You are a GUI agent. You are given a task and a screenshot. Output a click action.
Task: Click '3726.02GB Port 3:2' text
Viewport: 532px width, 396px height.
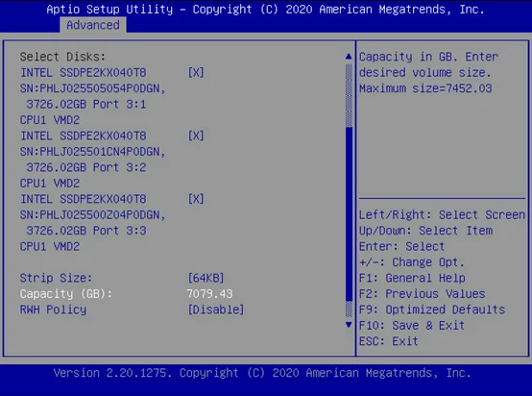[86, 167]
